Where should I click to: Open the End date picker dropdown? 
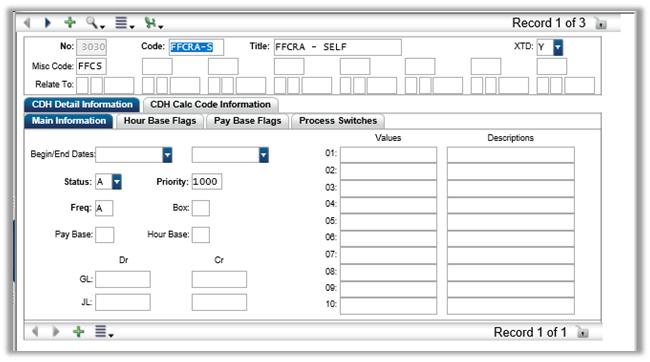click(263, 155)
